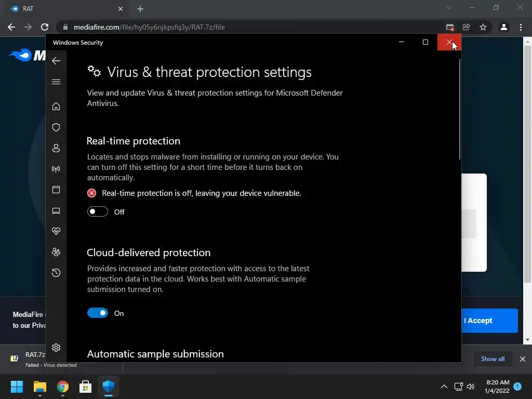The image size is (532, 399).
Task: Click I Accept on MediaFire privacy banner
Action: pos(489,321)
